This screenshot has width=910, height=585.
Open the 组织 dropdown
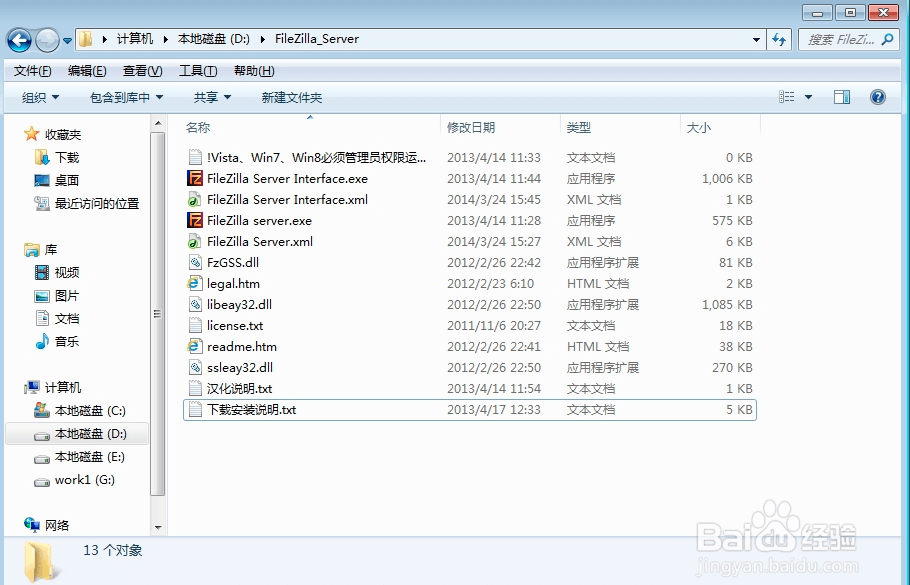[x=41, y=98]
